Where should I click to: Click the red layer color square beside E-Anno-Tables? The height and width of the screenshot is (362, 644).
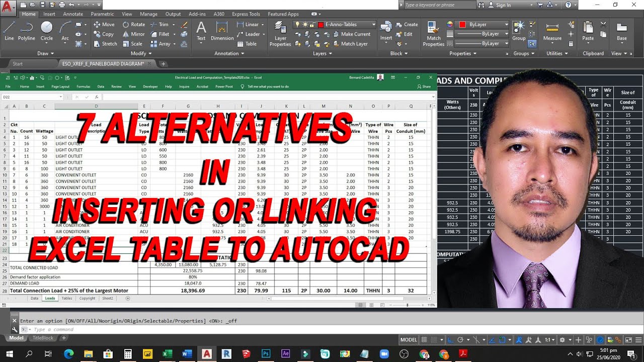[320, 24]
